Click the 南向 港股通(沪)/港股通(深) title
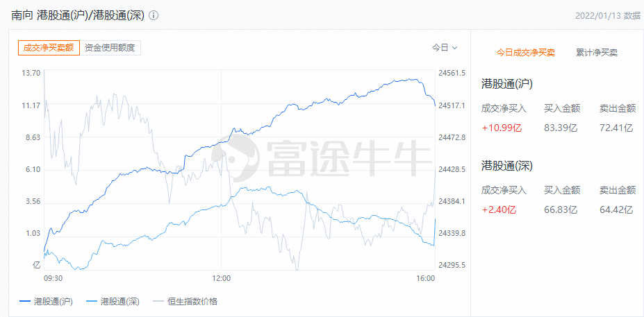 pos(77,15)
